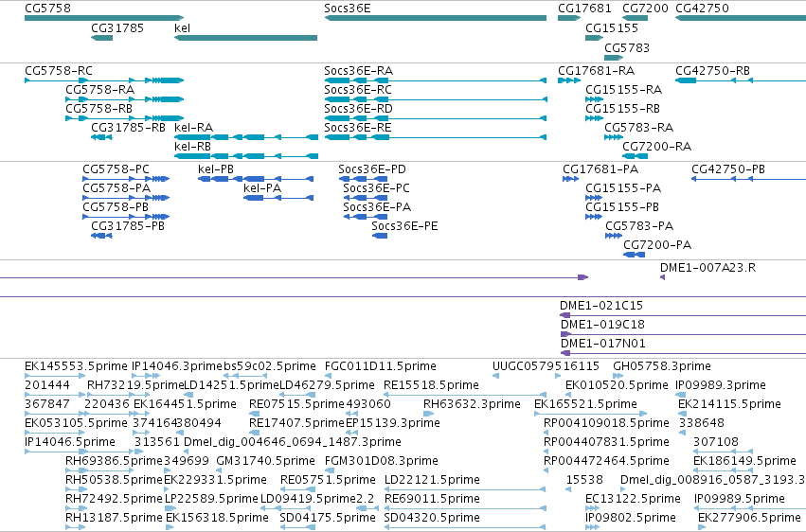Click the CG5783-PA protein feature

click(614, 236)
